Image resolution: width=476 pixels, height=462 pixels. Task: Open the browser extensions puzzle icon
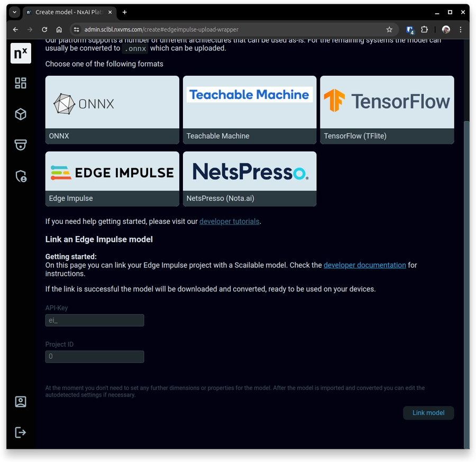click(x=424, y=30)
